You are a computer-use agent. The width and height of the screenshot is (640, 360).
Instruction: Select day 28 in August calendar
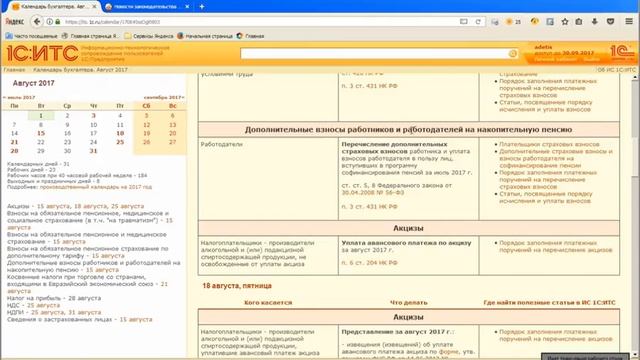click(14, 151)
